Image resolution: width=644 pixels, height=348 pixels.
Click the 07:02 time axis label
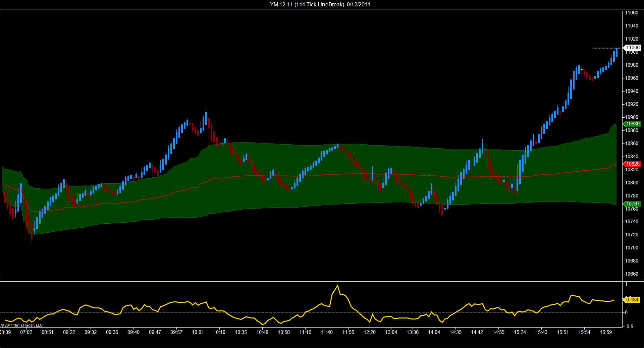pyautogui.click(x=26, y=332)
